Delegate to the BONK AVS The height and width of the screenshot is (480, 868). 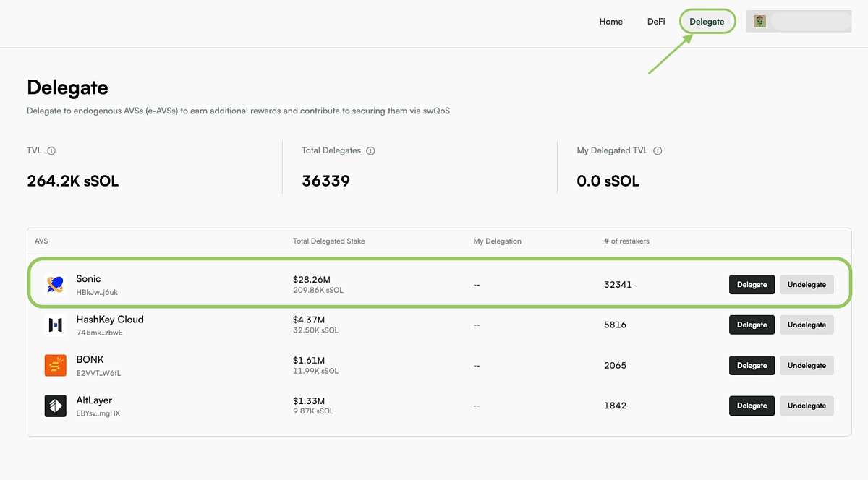(x=752, y=366)
